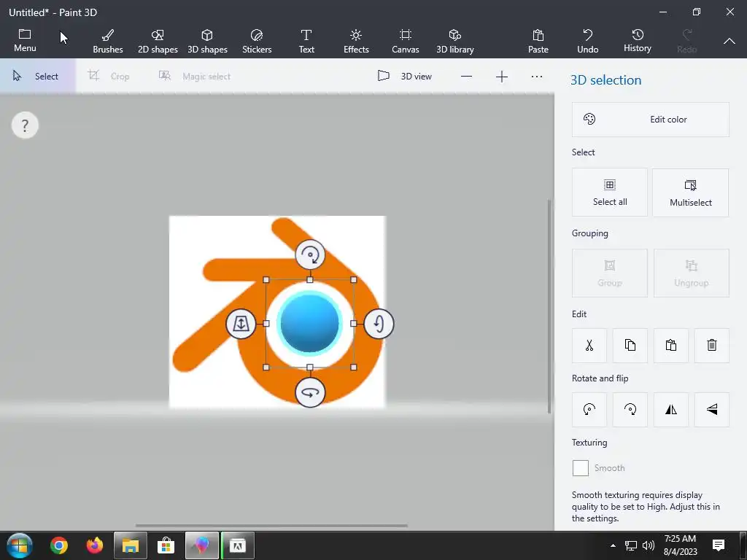Flip the selection horizontally
The width and height of the screenshot is (747, 560).
(x=671, y=410)
